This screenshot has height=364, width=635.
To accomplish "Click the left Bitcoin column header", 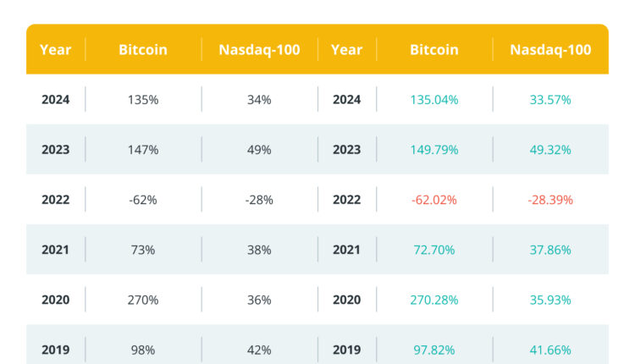I will (142, 50).
